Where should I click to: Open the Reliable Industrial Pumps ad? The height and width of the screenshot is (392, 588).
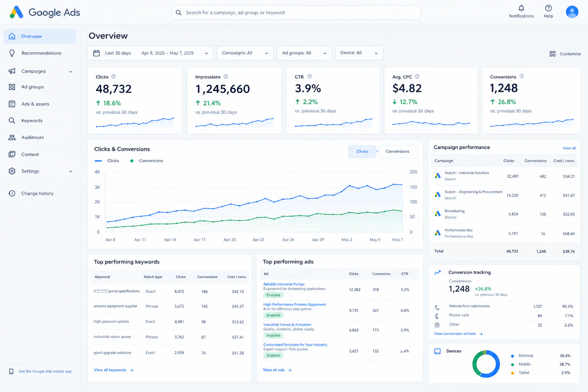point(284,284)
